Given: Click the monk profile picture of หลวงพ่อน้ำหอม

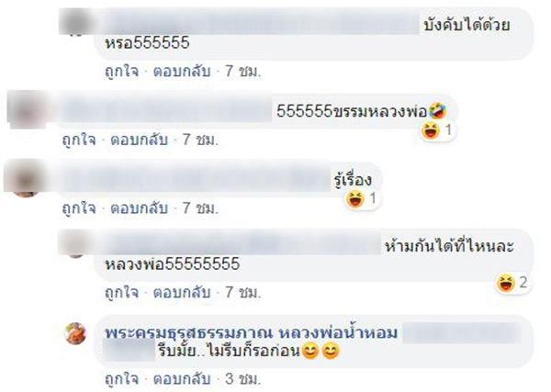Looking at the screenshot, I should pyautogui.click(x=75, y=333).
